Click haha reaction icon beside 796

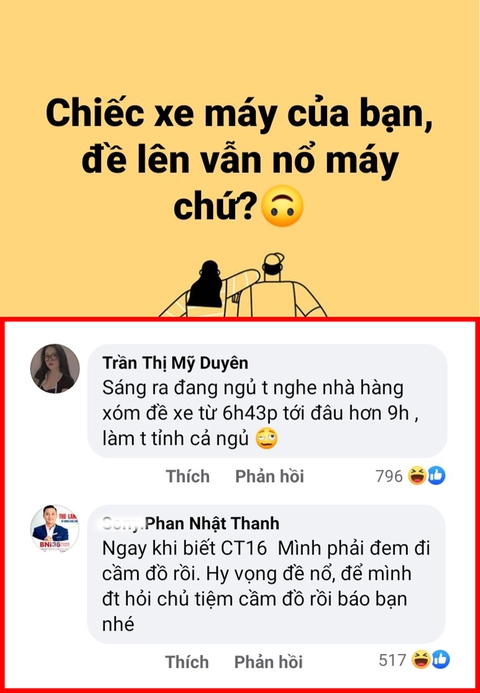[417, 476]
